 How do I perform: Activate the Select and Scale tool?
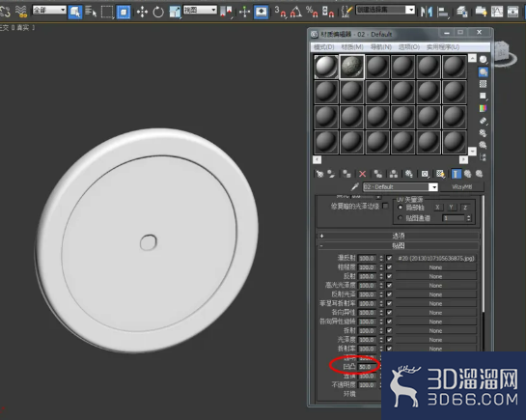click(x=175, y=13)
